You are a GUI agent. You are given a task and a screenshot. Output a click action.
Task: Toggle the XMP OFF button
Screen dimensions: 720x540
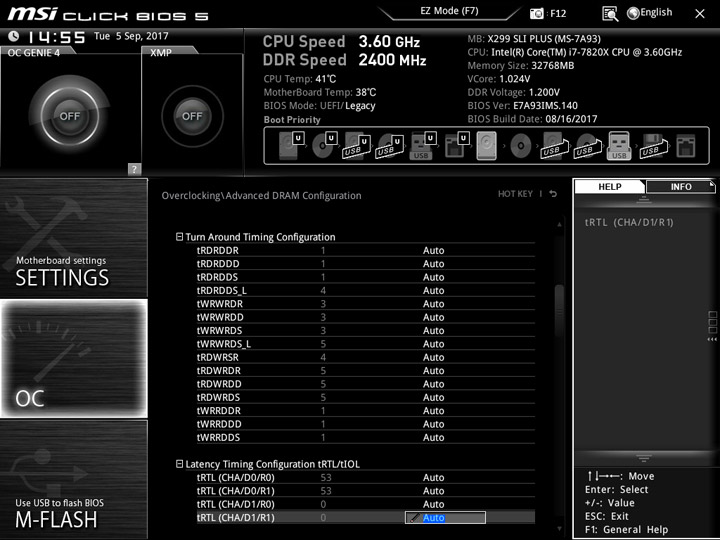click(x=192, y=116)
